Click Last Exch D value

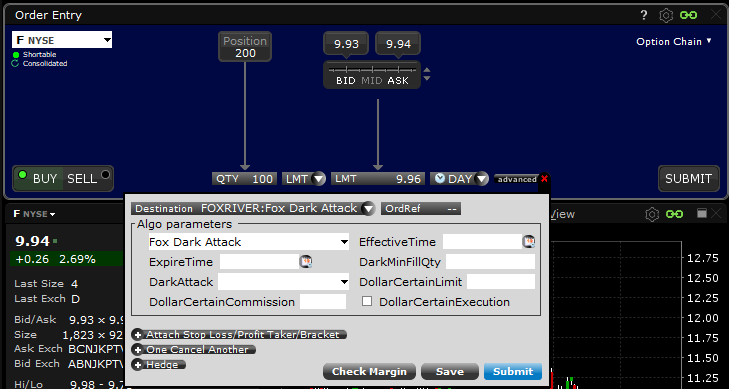click(75, 299)
